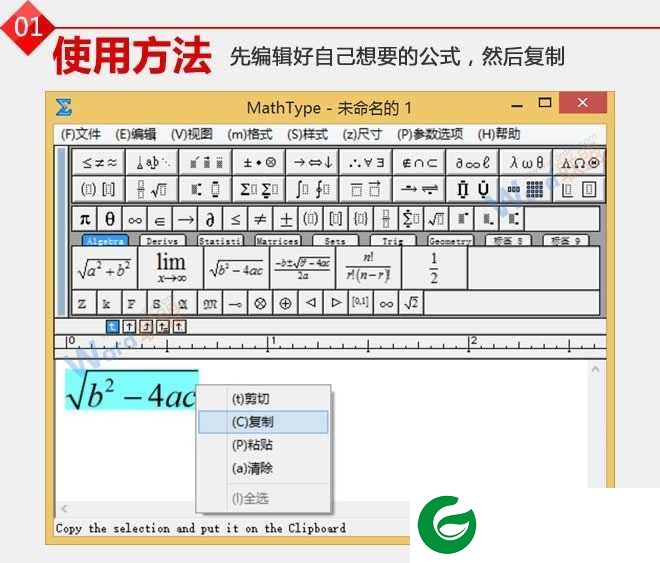Open the embellishments palette
660x563 pixels.
click(205, 162)
